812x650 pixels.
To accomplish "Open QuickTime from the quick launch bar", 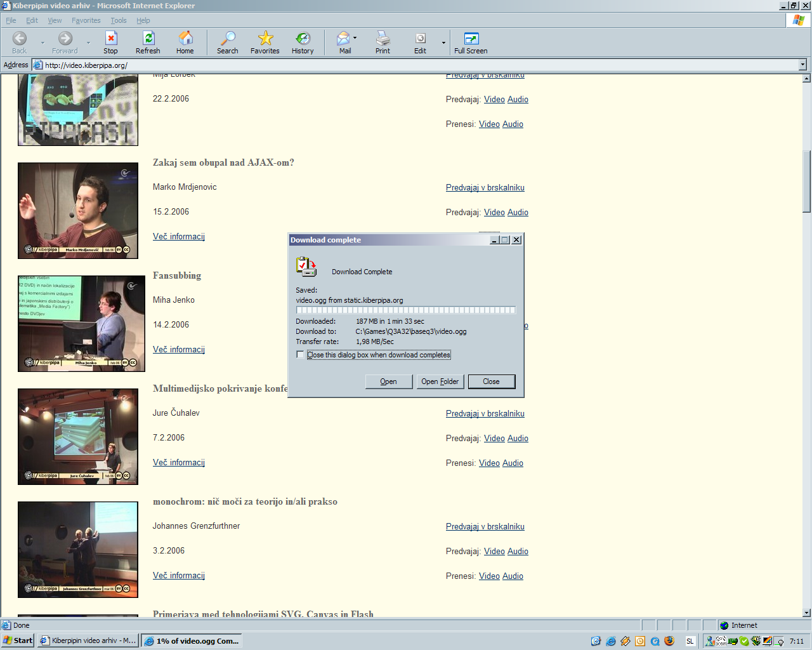I will pyautogui.click(x=655, y=641).
